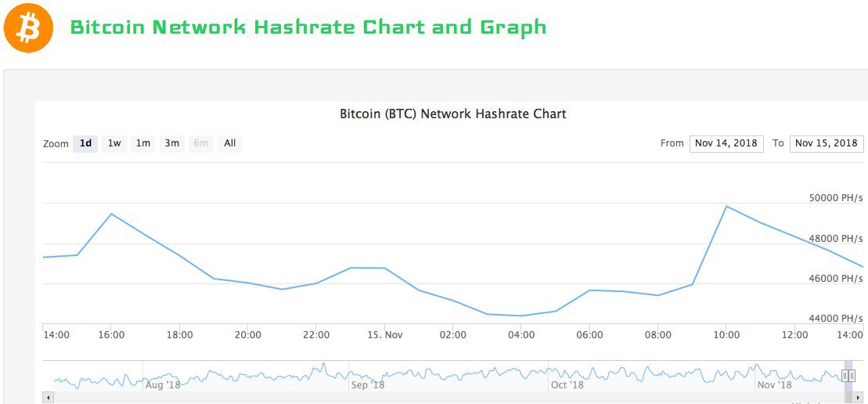Click the Nov '18 navigator label
Image resolution: width=868 pixels, height=404 pixels.
point(774,384)
